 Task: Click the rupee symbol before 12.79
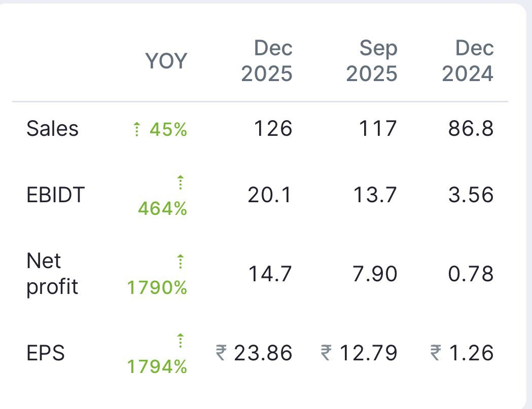pos(327,353)
